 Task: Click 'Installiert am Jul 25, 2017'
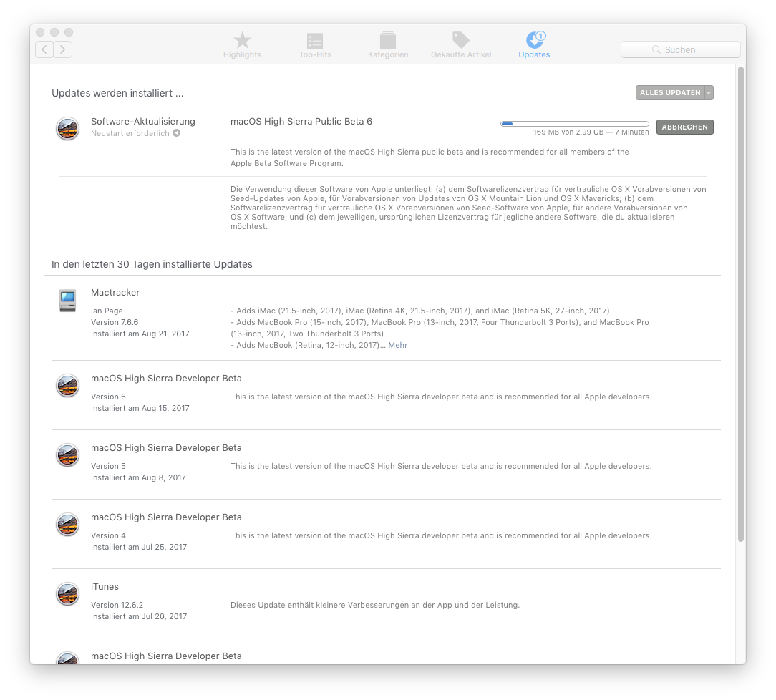pos(139,547)
